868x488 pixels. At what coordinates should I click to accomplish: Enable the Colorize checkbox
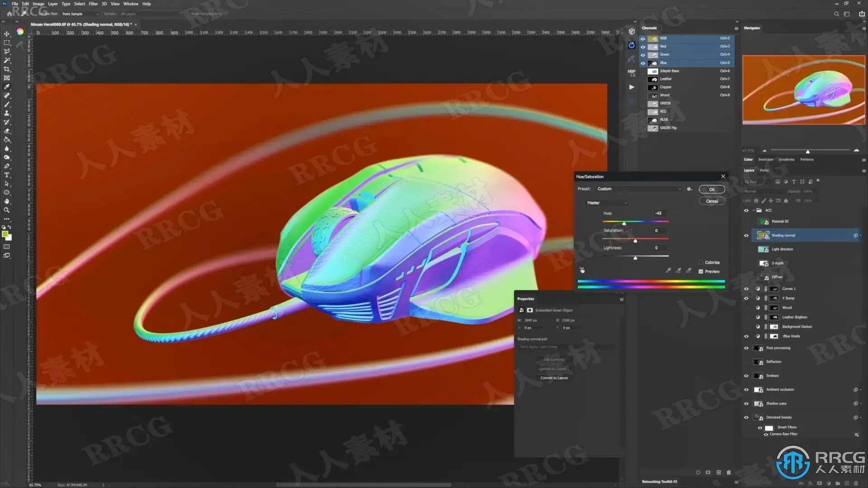(701, 263)
